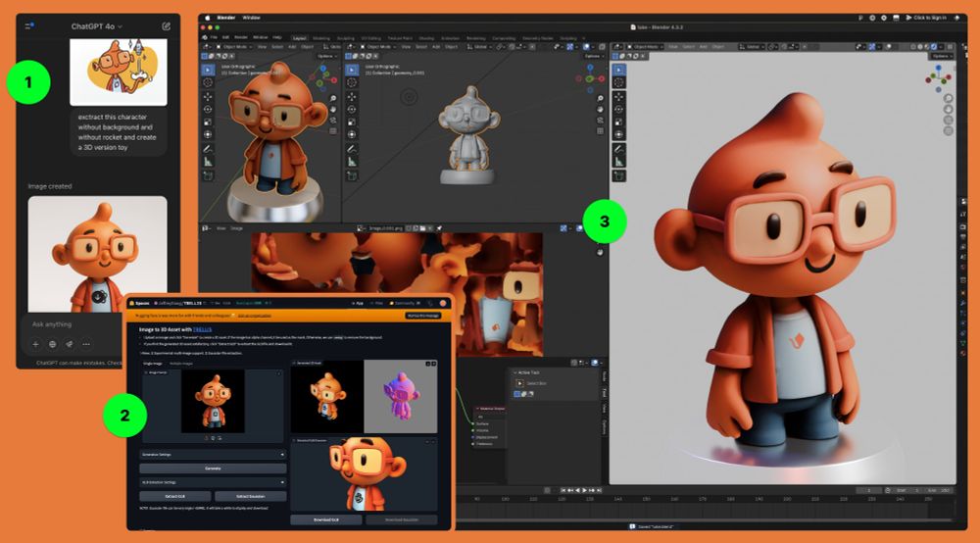The width and height of the screenshot is (980, 543).
Task: Click the pan hand icon in the left viewport
Action: (333, 109)
